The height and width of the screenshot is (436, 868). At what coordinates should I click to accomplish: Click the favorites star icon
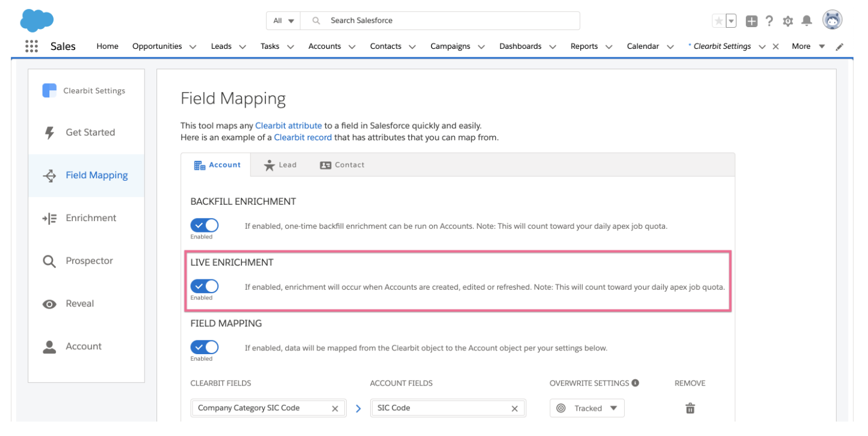(x=719, y=21)
